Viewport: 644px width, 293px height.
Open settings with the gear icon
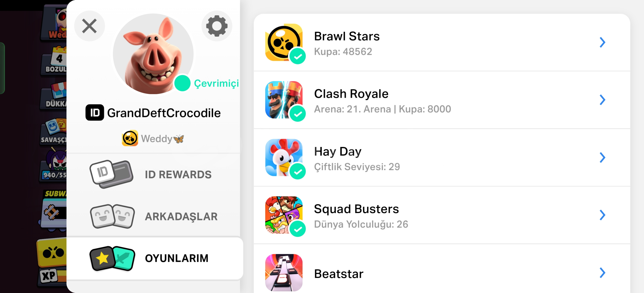(x=217, y=26)
